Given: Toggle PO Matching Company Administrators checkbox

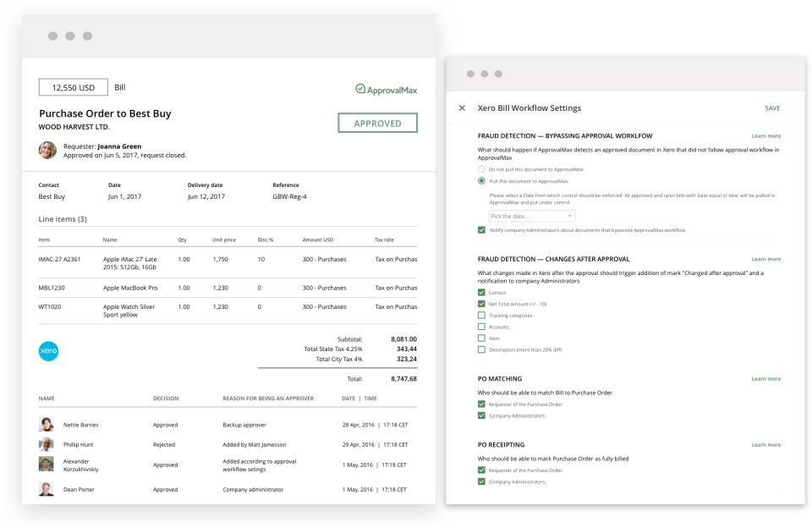Looking at the screenshot, I should coord(481,415).
